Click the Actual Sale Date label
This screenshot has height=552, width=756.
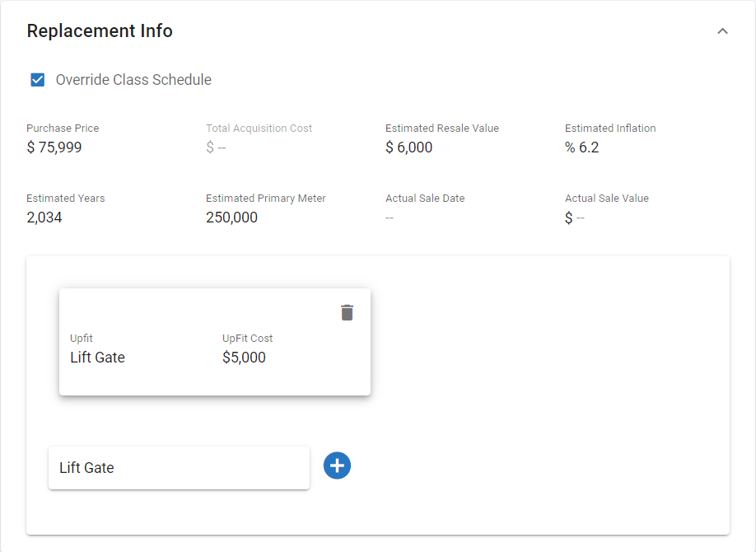425,199
